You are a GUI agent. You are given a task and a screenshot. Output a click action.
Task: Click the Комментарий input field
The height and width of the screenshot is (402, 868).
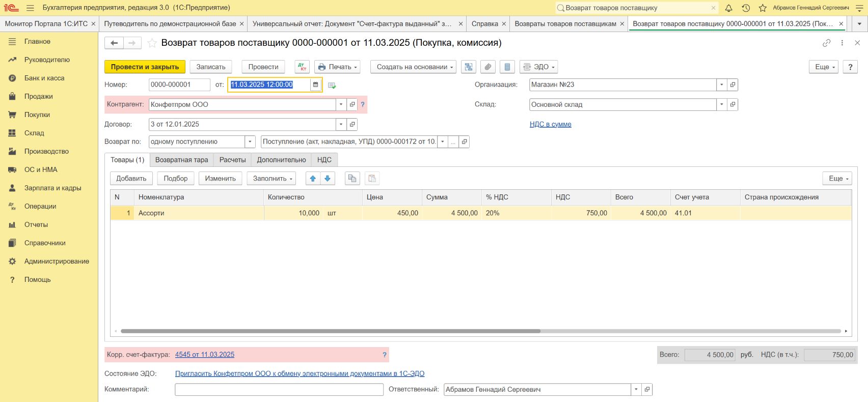(x=279, y=389)
